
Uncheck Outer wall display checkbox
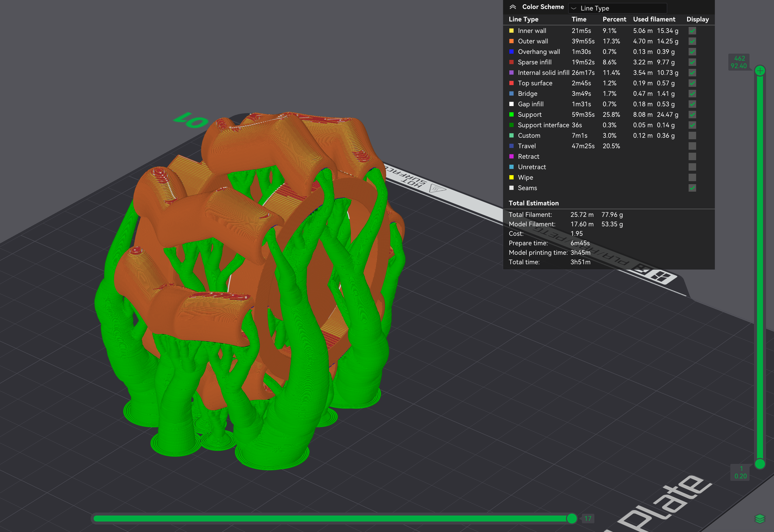[692, 41]
